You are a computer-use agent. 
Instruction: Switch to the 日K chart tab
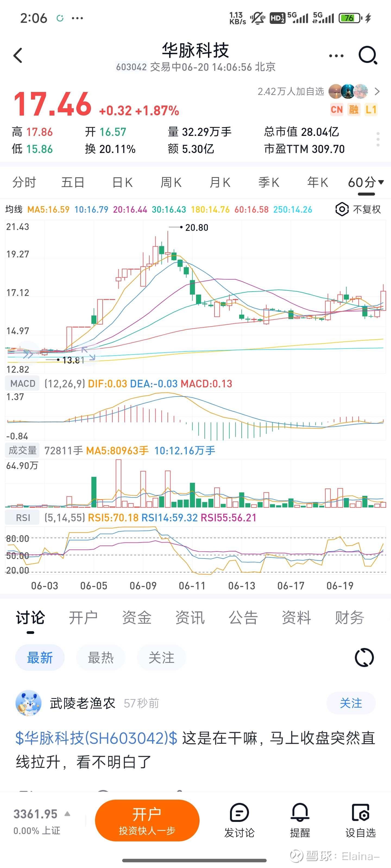point(122,182)
